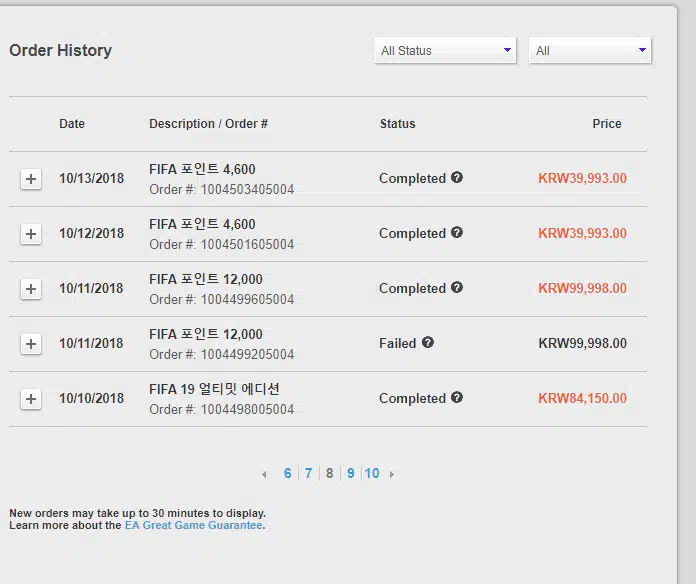696x584 pixels.
Task: Open the All date-range filter dropdown
Action: pyautogui.click(x=590, y=51)
